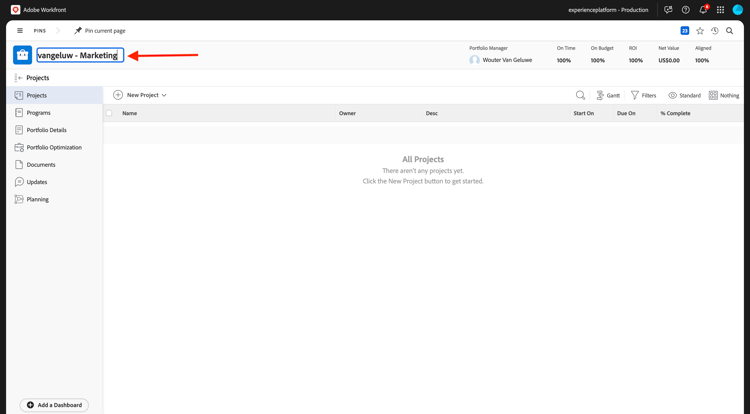Click the blue portfolio briefcase icon
Viewport: 750px width, 414px height.
click(x=22, y=55)
